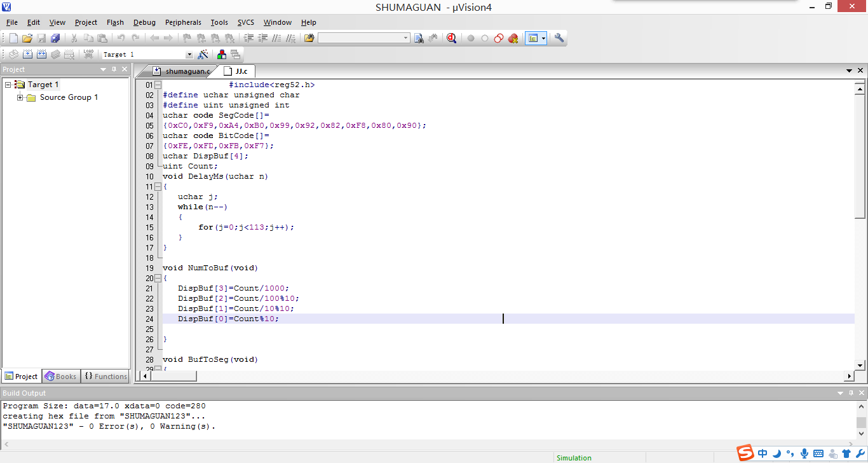The image size is (868, 463).
Task: Collapse the Target 1 tree node
Action: pyautogui.click(x=8, y=85)
